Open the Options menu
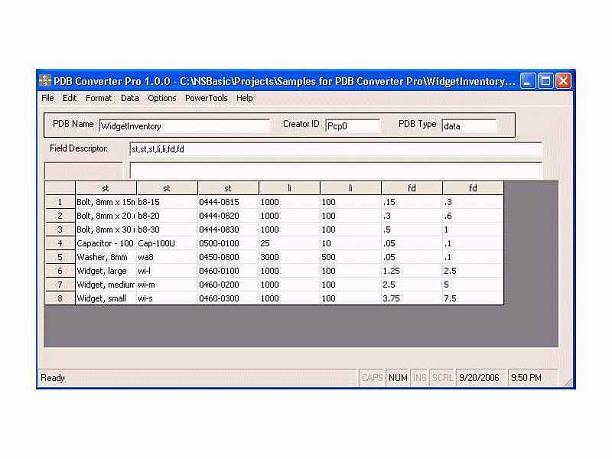 tap(162, 98)
